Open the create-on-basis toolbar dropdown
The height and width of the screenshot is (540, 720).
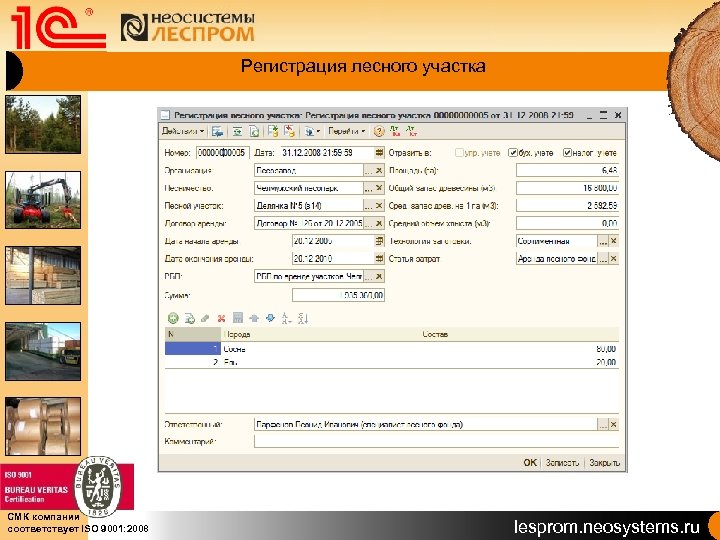(x=312, y=132)
